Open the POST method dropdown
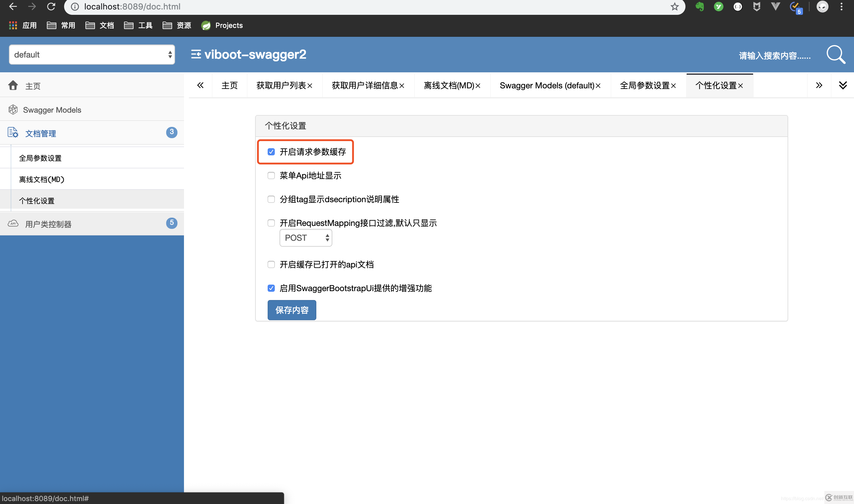Image resolution: width=854 pixels, height=504 pixels. 306,238
